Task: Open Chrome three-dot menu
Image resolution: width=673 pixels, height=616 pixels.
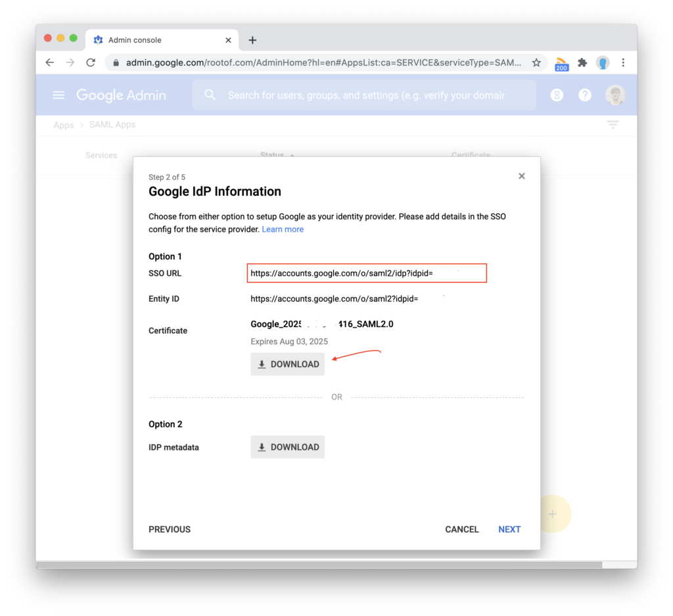Action: click(623, 62)
